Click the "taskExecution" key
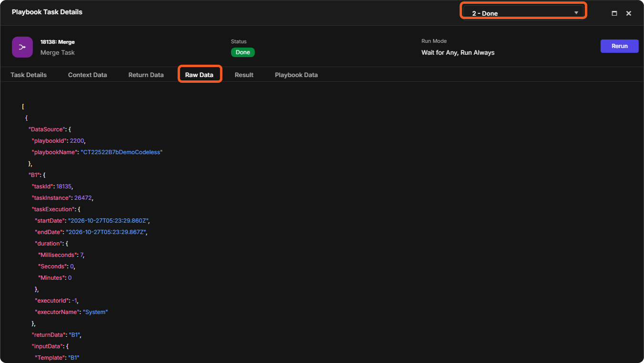The image size is (644, 363). pos(52,209)
